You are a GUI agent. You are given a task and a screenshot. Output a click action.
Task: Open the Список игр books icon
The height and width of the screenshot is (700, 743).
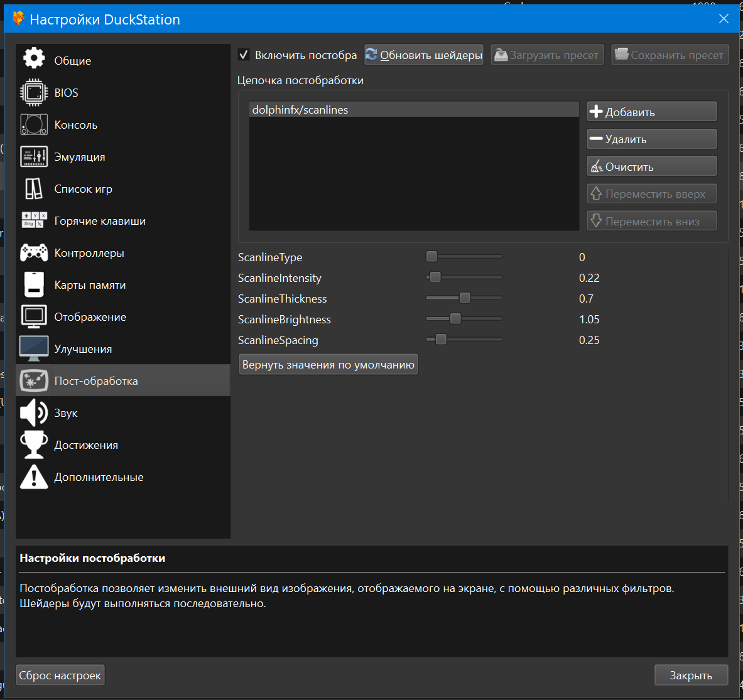point(34,188)
